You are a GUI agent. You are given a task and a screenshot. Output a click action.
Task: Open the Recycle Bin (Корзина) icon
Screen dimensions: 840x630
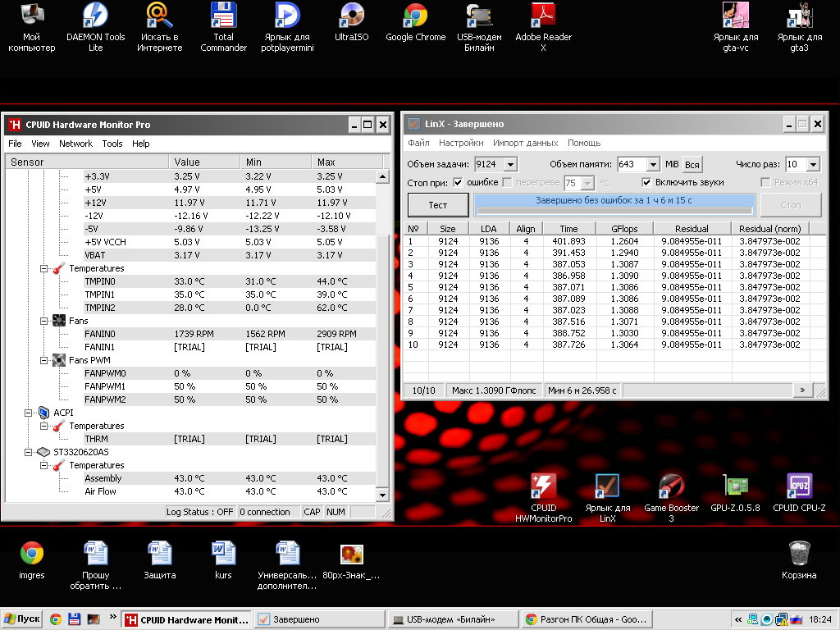pos(799,553)
